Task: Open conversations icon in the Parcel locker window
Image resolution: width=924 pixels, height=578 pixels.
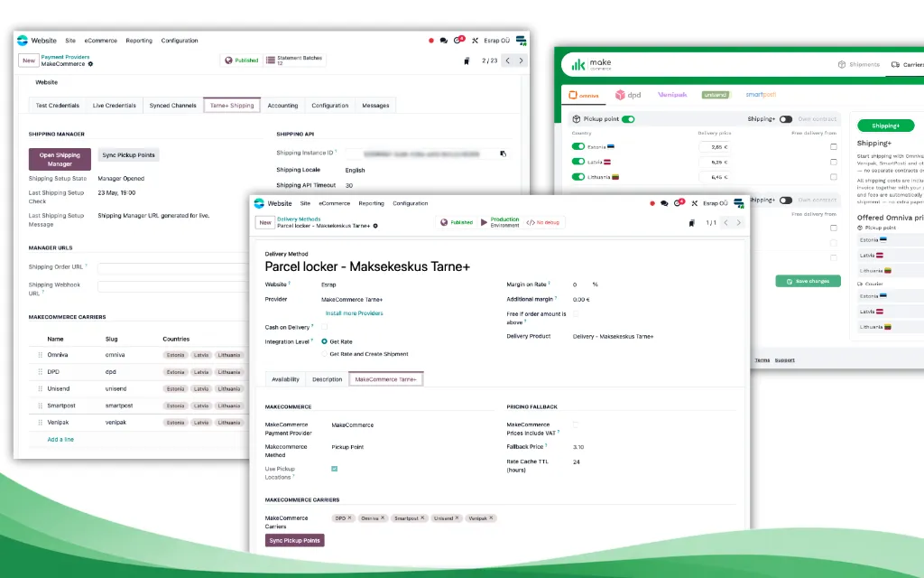Action: pos(664,203)
